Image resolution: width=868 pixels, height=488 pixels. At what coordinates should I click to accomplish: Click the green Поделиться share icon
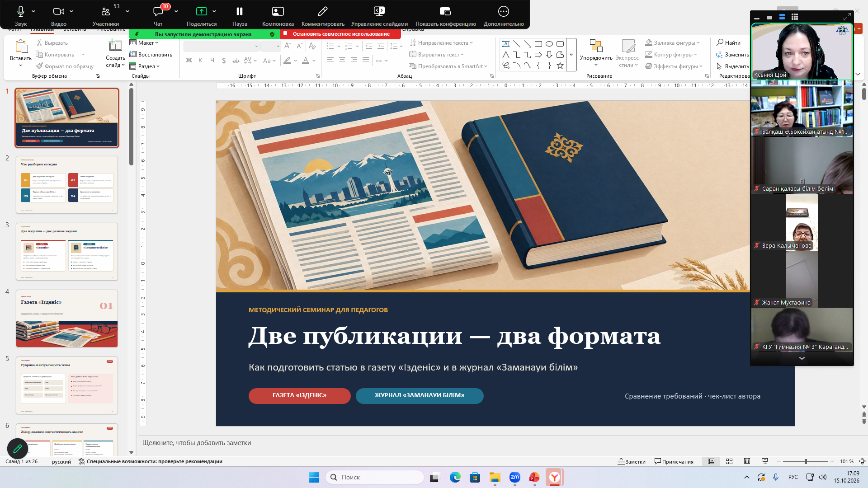[202, 11]
